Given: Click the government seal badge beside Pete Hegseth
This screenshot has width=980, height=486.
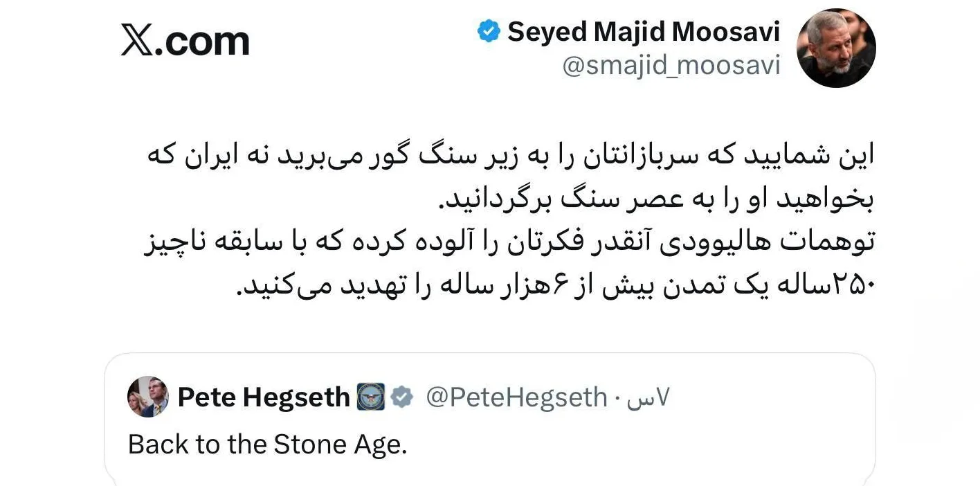Looking at the screenshot, I should [x=370, y=397].
